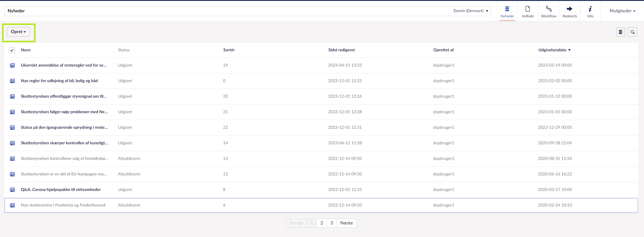Viewport: 644px width, 237px height.
Task: Switch to the Nyheder tab
Action: pos(507,11)
